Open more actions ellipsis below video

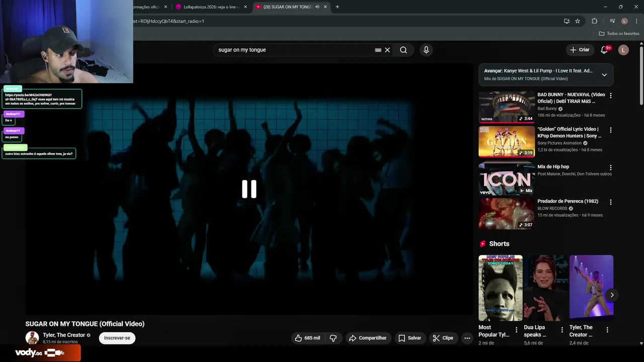pyautogui.click(x=467, y=338)
